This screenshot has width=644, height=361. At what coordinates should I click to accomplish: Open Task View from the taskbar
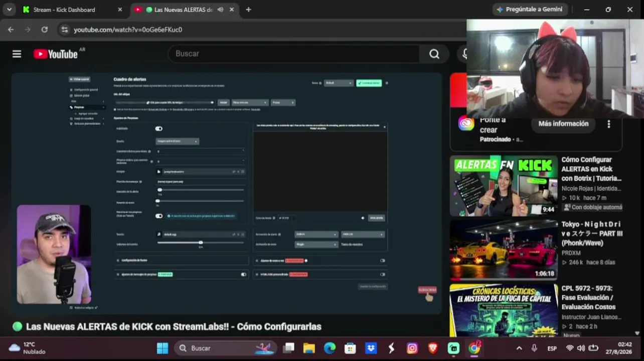tap(288, 348)
